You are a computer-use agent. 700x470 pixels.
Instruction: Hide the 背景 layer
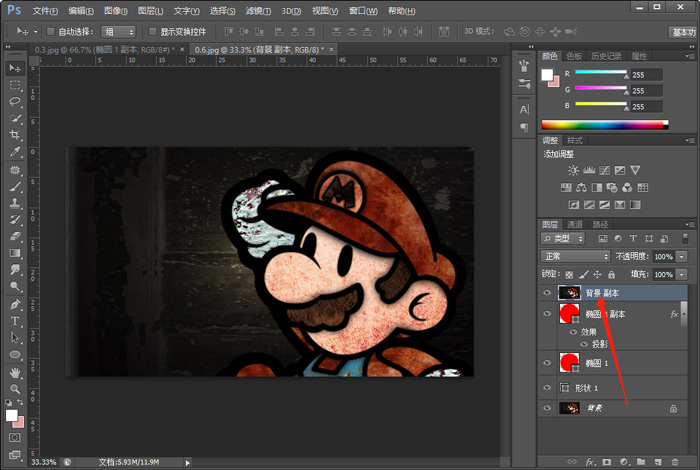[547, 408]
